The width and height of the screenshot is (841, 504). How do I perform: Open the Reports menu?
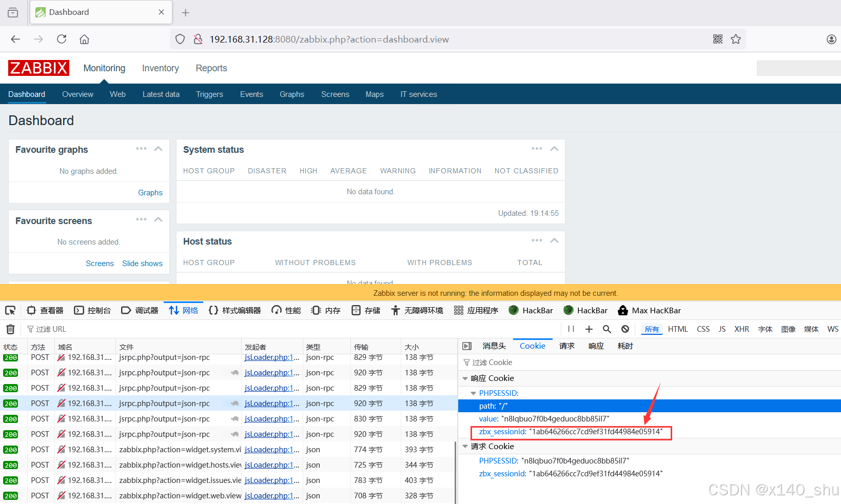click(x=211, y=68)
